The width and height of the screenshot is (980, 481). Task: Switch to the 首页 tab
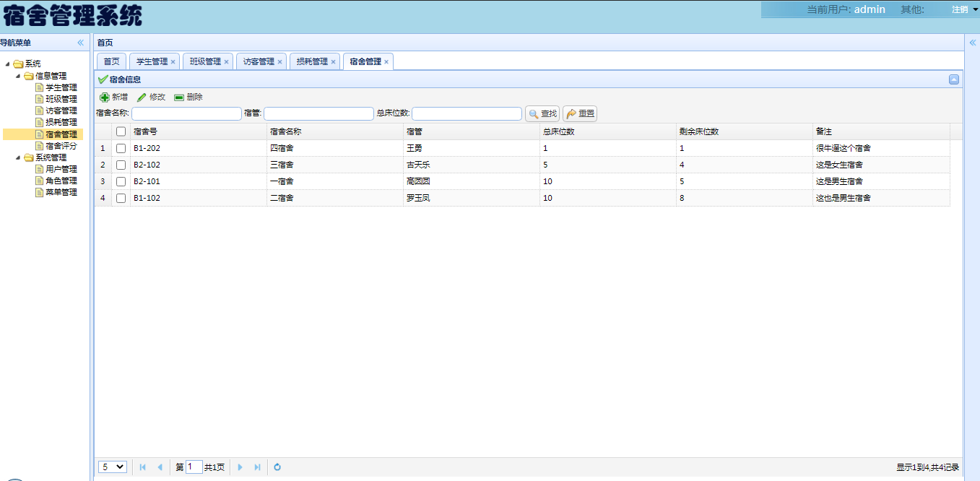point(111,62)
